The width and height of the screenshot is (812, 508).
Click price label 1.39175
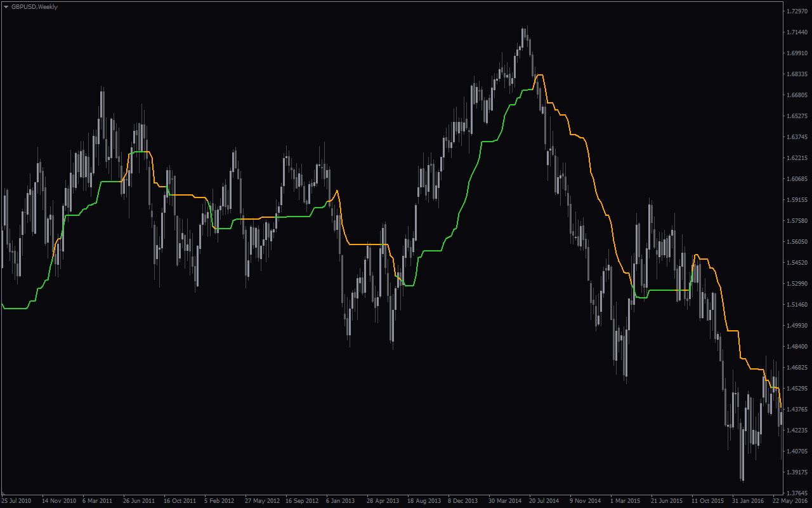[797, 472]
